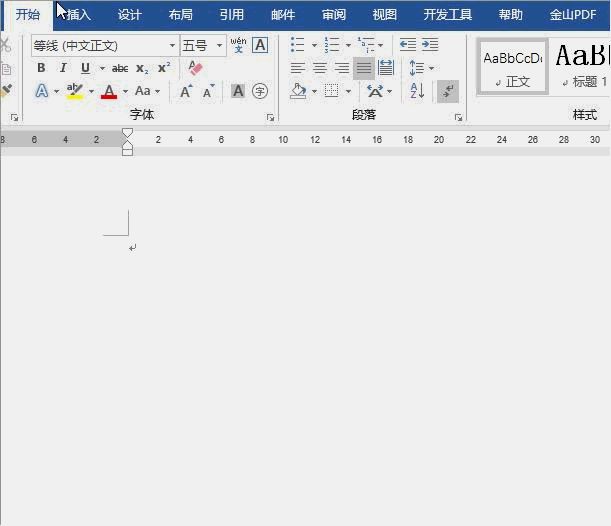Open the phonetic guide (wén) tool
This screenshot has width=611, height=526.
[x=238, y=45]
